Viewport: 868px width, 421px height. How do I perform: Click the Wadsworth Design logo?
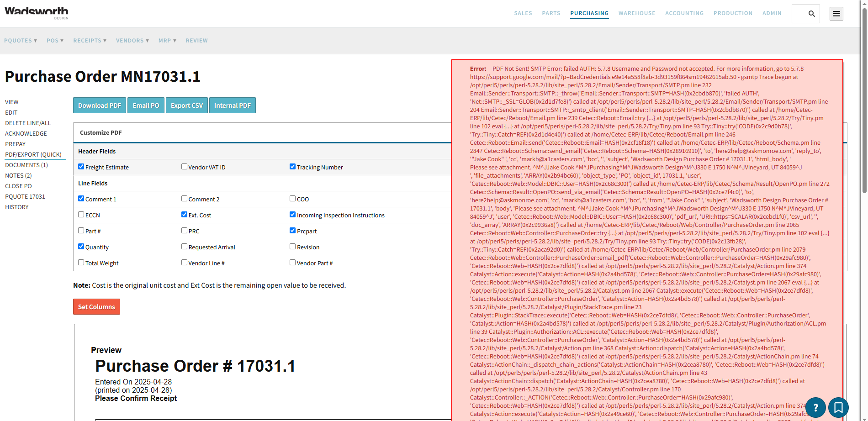pyautogui.click(x=37, y=12)
